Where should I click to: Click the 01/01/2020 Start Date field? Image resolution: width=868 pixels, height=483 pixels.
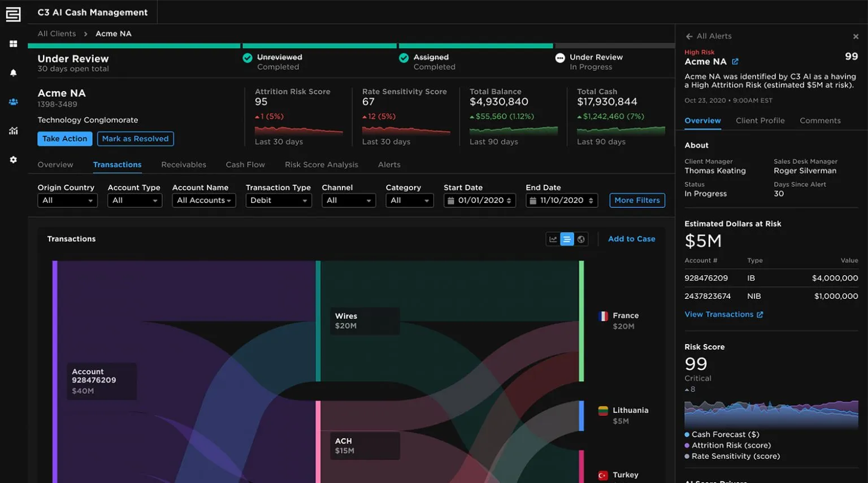[x=480, y=201]
